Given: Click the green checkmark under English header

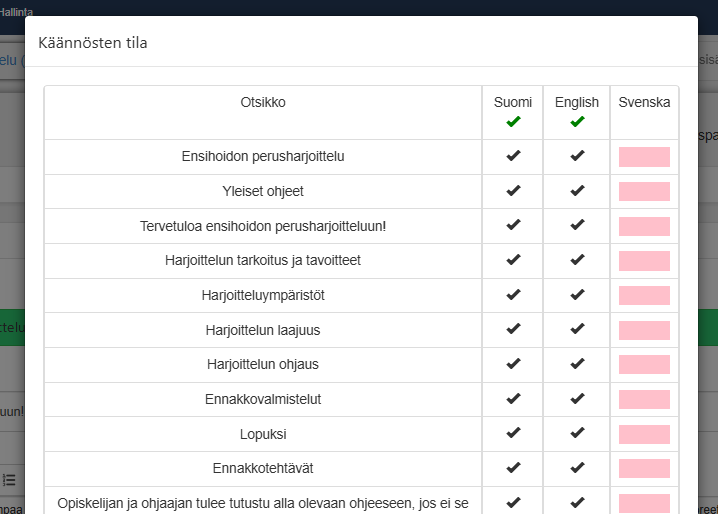Looking at the screenshot, I should [577, 122].
